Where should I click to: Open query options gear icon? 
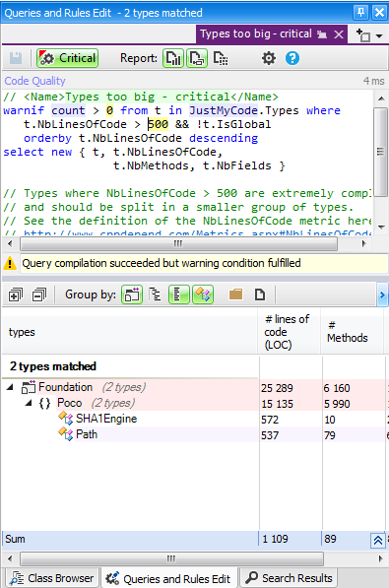[269, 58]
